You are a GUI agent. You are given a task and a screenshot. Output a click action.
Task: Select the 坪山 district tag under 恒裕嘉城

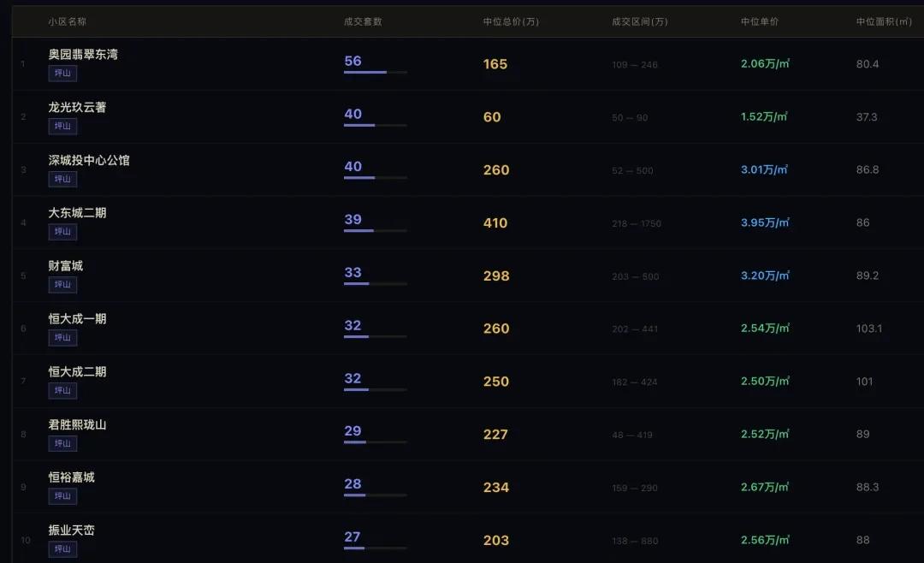(x=62, y=496)
